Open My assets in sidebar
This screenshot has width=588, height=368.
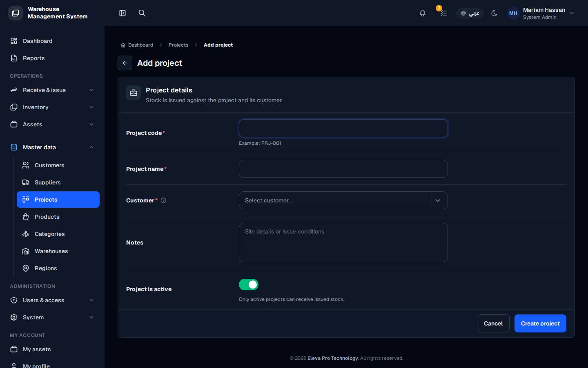point(52,349)
